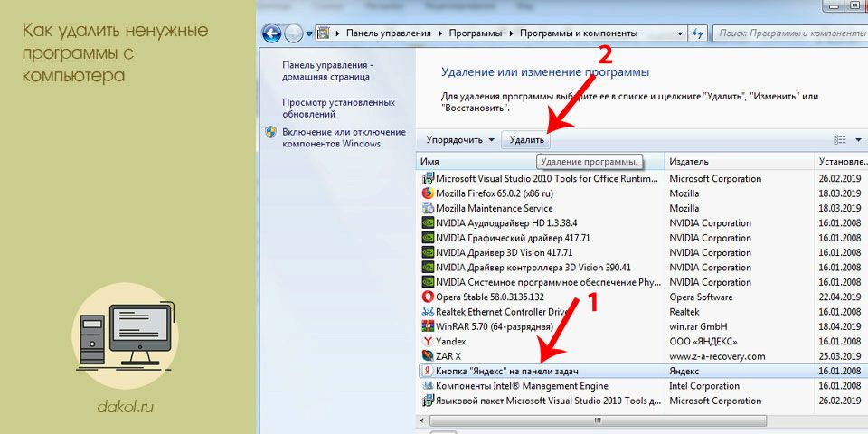This screenshot has width=868, height=434.
Task: Click the Yandex program icon
Action: (x=428, y=341)
